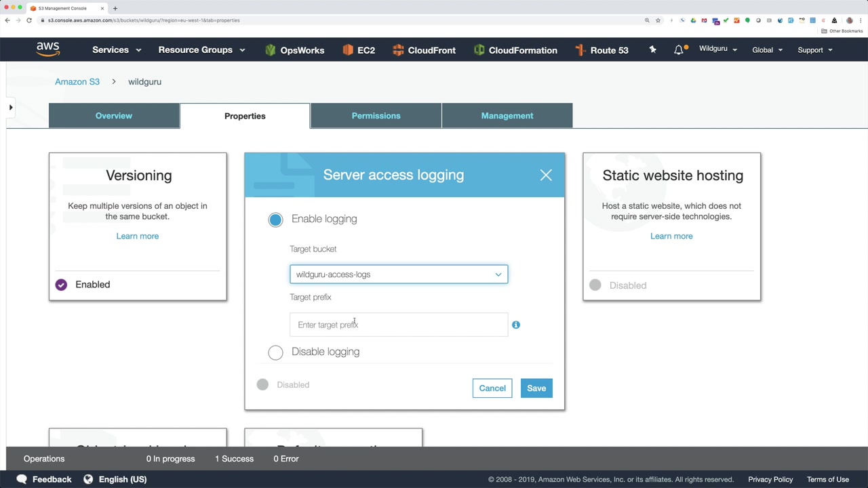
Task: Select the S3 Management Console browser tab
Action: (66, 8)
